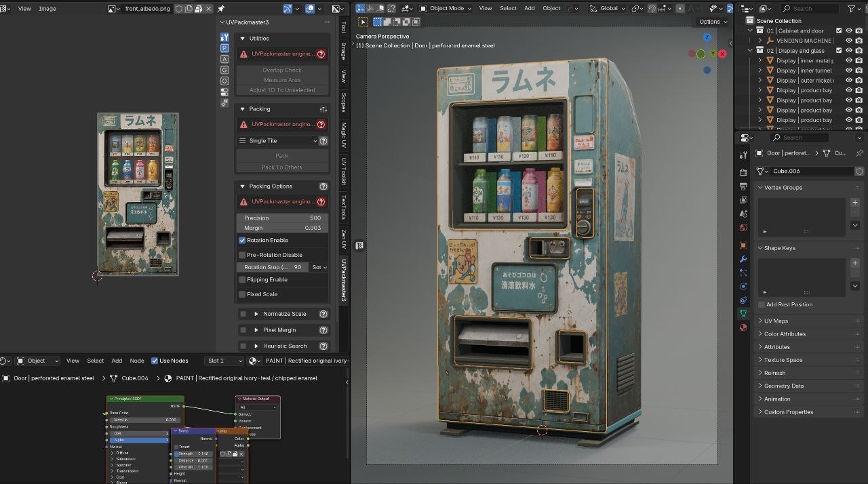Viewport: 868px width, 484px height.
Task: Check Pre-Rotation Disable option
Action: pyautogui.click(x=242, y=255)
